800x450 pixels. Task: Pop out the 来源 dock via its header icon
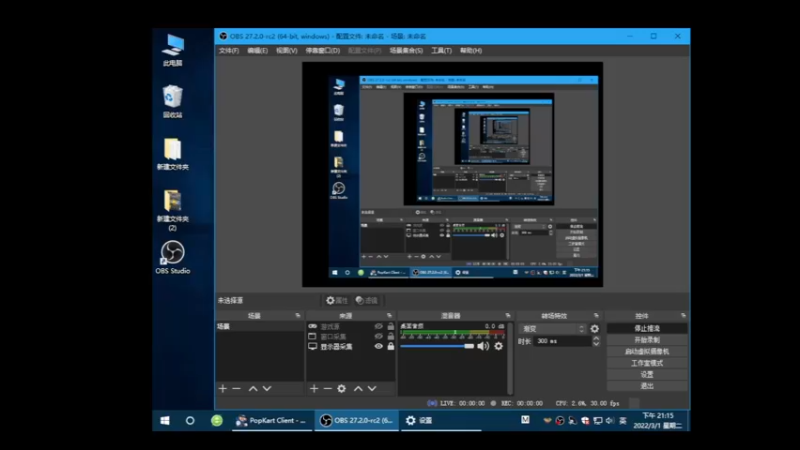pos(389,316)
